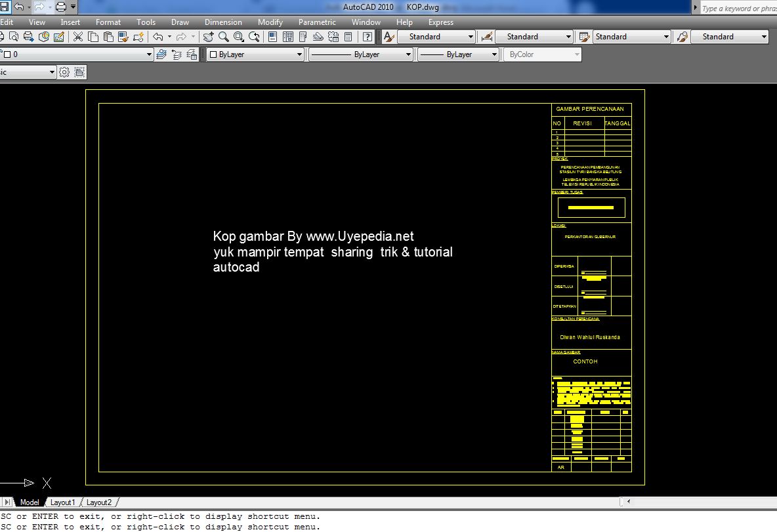Switch to the Model tab
The image size is (777, 532).
[30, 502]
